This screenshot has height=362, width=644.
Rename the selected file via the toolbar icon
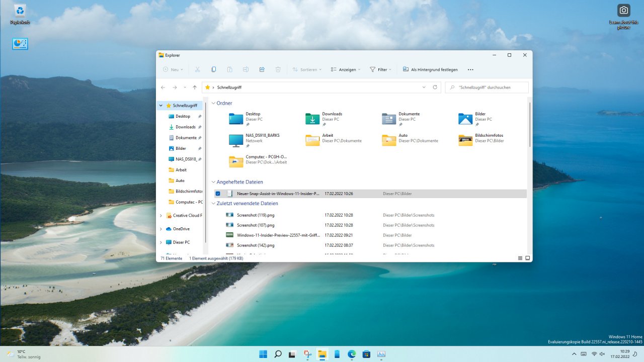(x=246, y=69)
